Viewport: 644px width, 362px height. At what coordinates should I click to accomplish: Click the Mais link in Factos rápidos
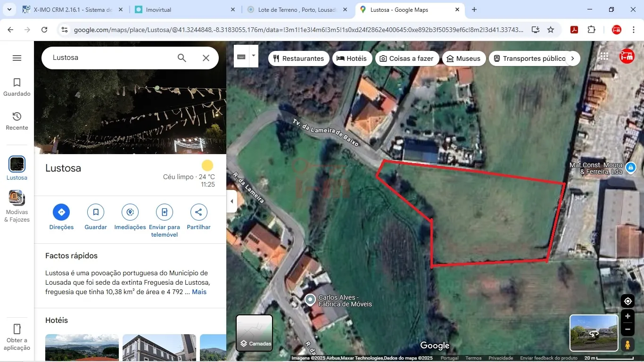199,292
